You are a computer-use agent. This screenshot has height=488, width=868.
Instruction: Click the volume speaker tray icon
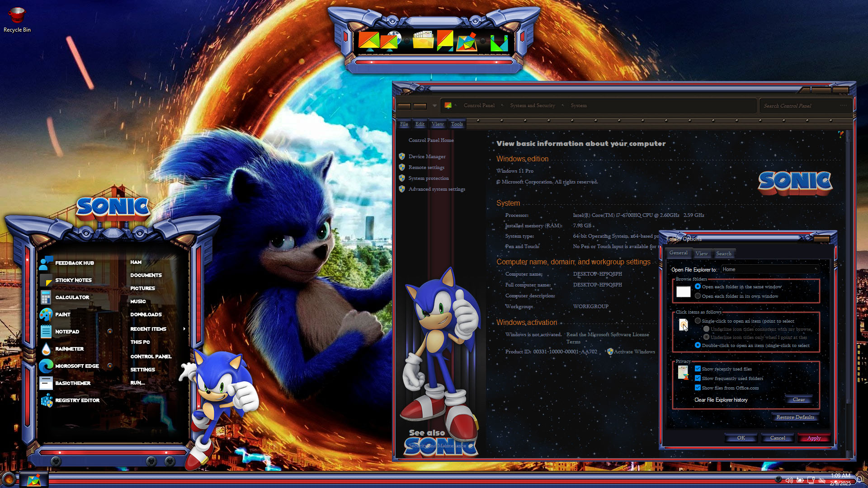click(789, 480)
